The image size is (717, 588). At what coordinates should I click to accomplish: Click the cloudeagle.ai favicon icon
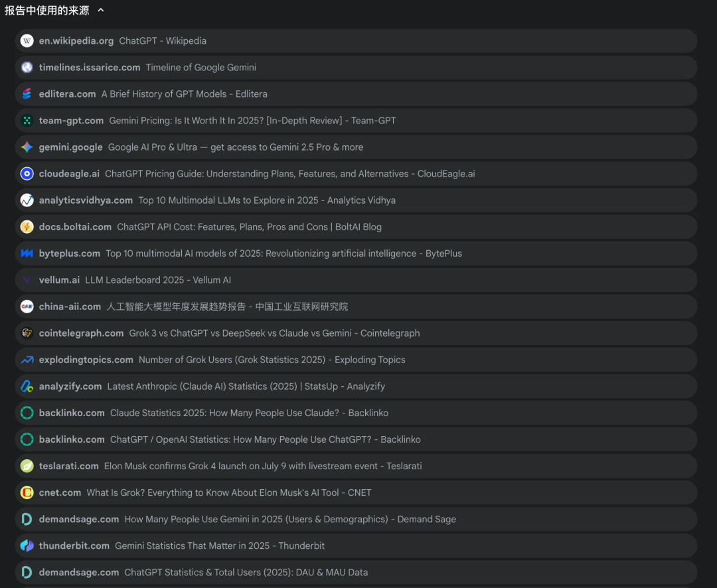coord(27,174)
